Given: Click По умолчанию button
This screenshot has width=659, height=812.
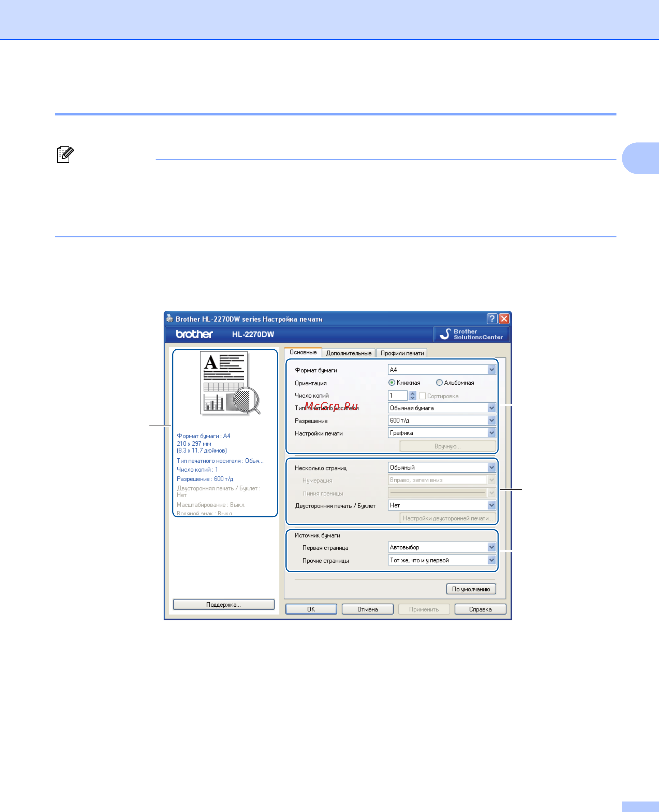Looking at the screenshot, I should point(471,589).
